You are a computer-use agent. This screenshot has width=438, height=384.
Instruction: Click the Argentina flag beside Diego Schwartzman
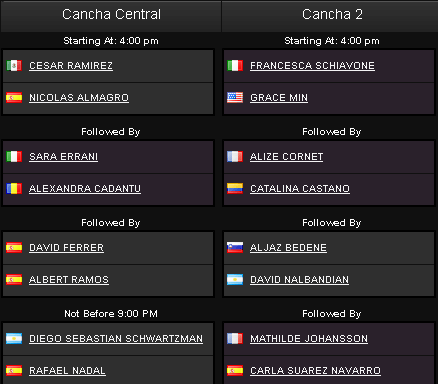coord(14,338)
